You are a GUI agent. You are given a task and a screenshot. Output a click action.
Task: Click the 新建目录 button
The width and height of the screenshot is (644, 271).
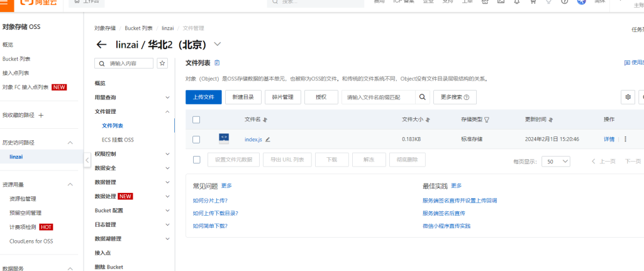pos(243,97)
